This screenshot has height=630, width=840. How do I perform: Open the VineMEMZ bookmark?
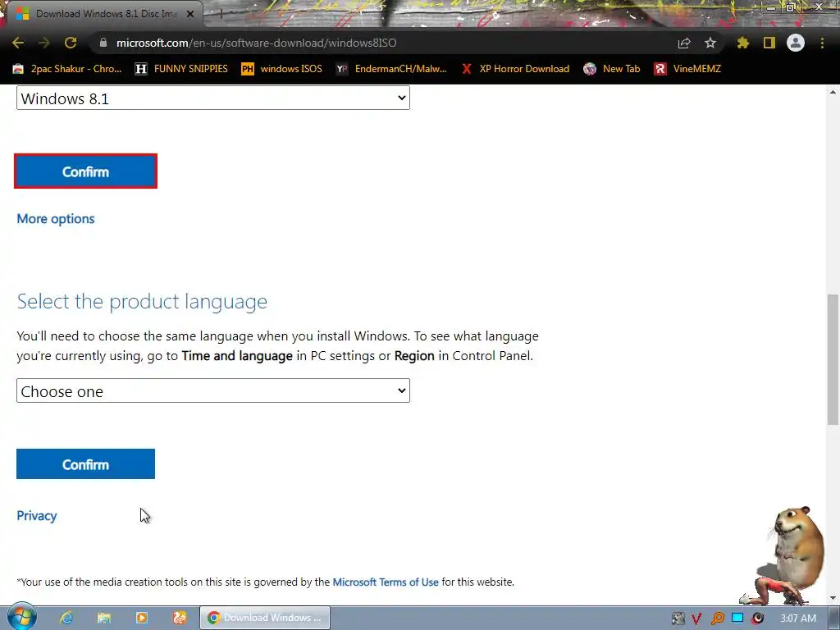coord(687,69)
